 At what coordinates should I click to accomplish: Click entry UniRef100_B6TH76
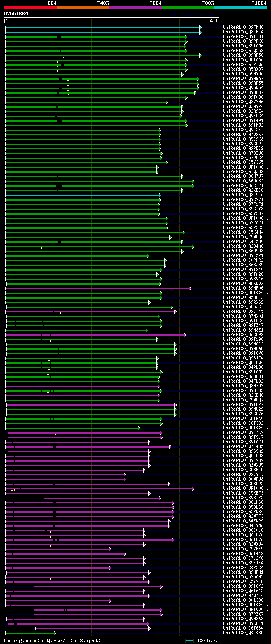(243, 539)
